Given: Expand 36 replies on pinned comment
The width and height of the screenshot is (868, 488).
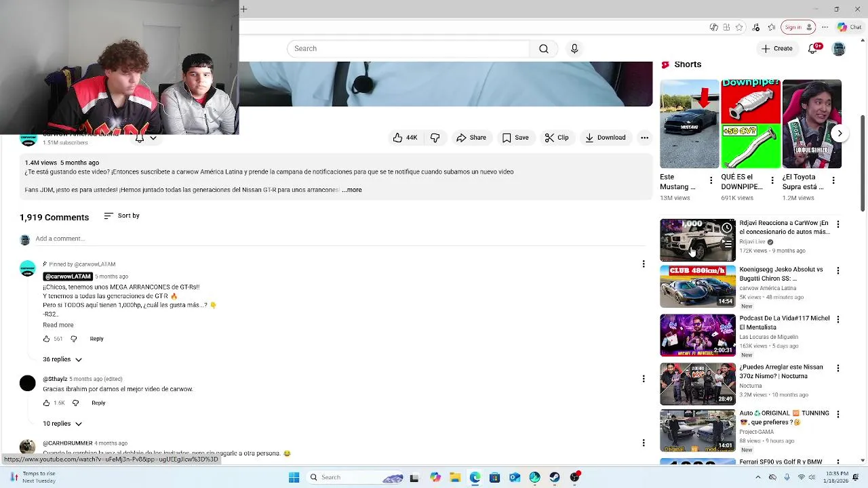Looking at the screenshot, I should [62, 359].
